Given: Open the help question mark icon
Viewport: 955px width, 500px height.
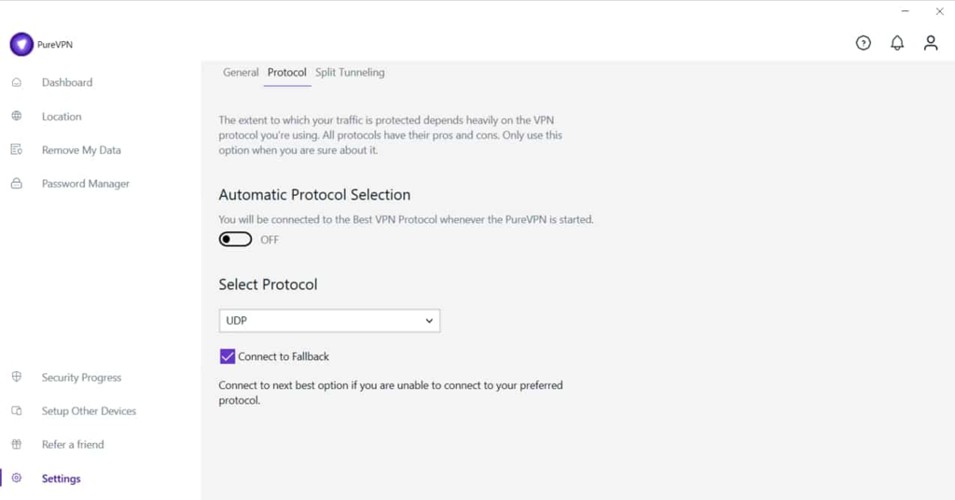Looking at the screenshot, I should pyautogui.click(x=863, y=43).
